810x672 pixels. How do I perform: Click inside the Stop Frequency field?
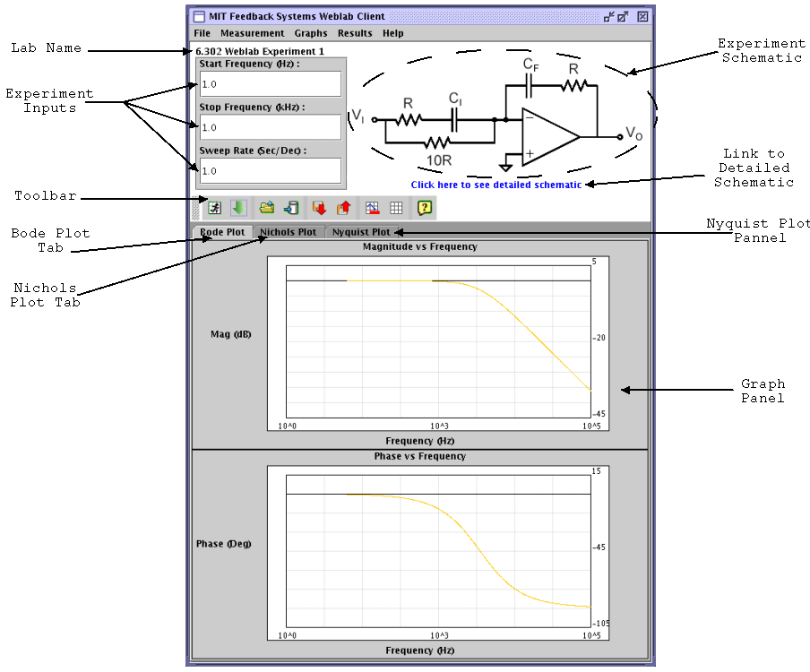269,126
